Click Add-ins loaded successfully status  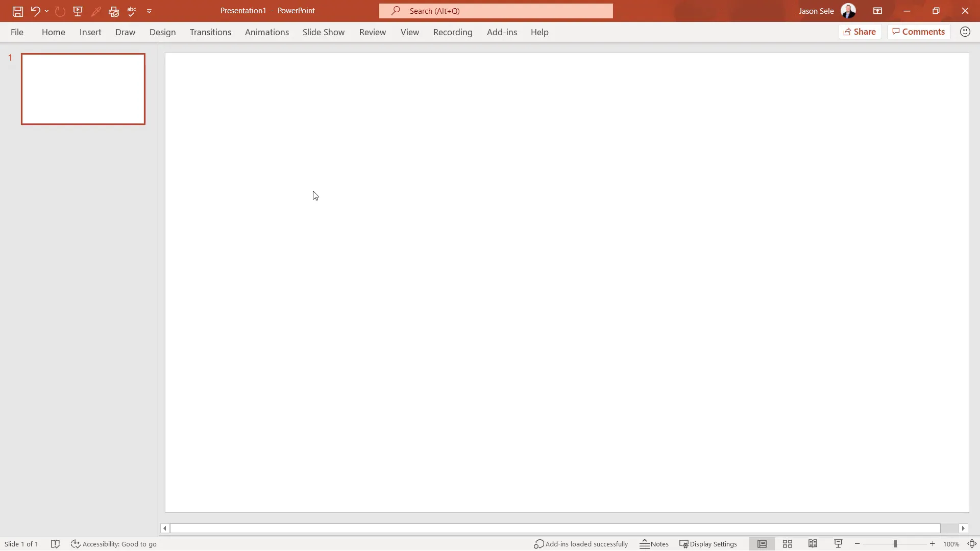(581, 544)
